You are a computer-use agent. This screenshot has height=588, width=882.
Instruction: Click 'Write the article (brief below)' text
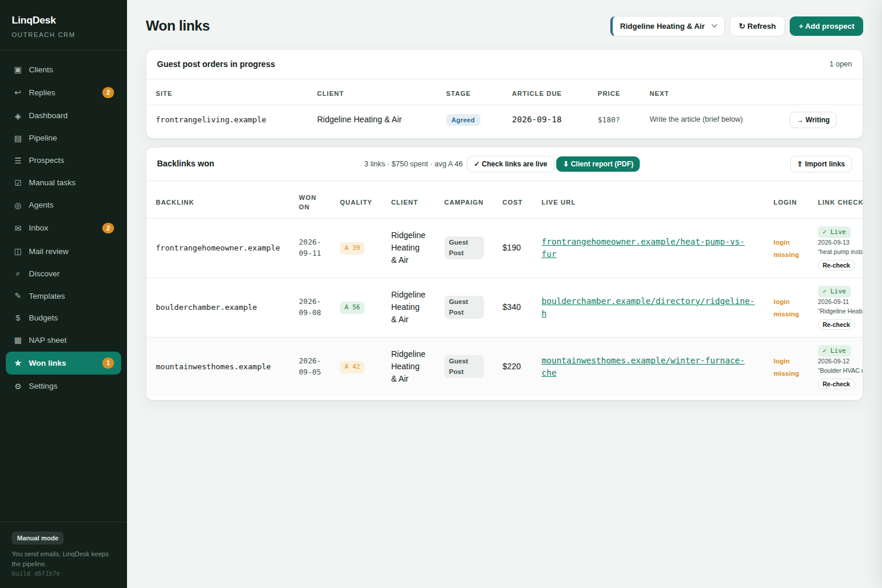click(x=696, y=119)
